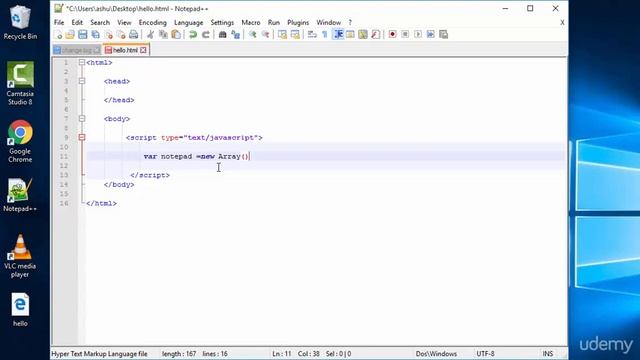Click the Redo arrow icon
Viewport: 640px width, 360px height.
206,35
